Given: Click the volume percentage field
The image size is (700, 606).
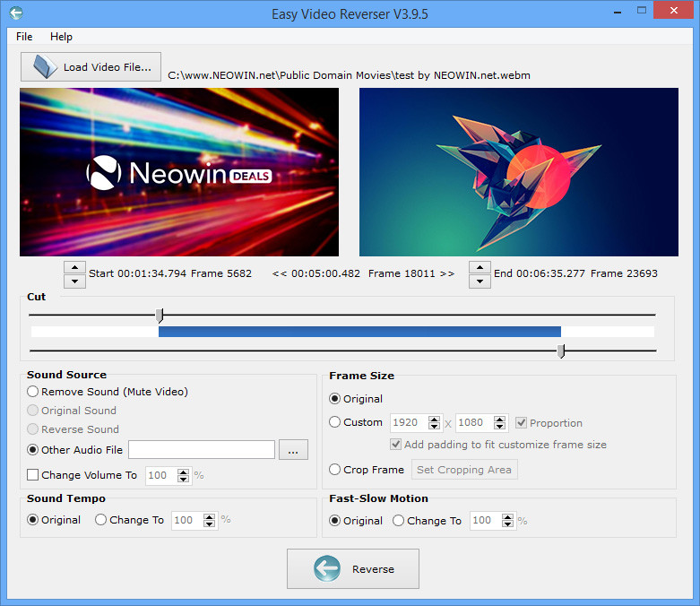Looking at the screenshot, I should [161, 475].
